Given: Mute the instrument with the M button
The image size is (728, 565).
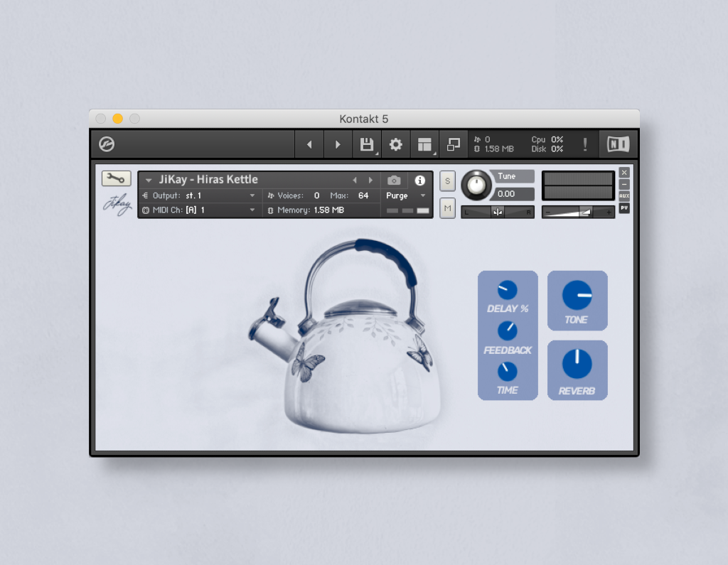Looking at the screenshot, I should pos(448,208).
